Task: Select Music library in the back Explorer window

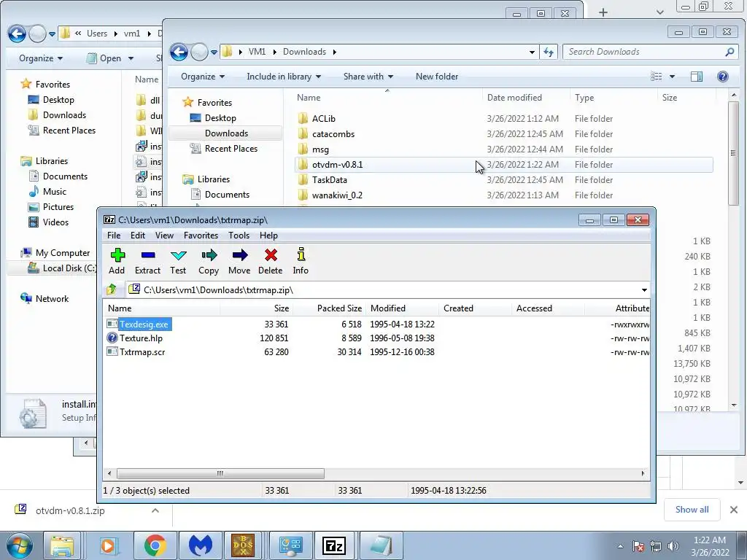Action: (x=54, y=192)
